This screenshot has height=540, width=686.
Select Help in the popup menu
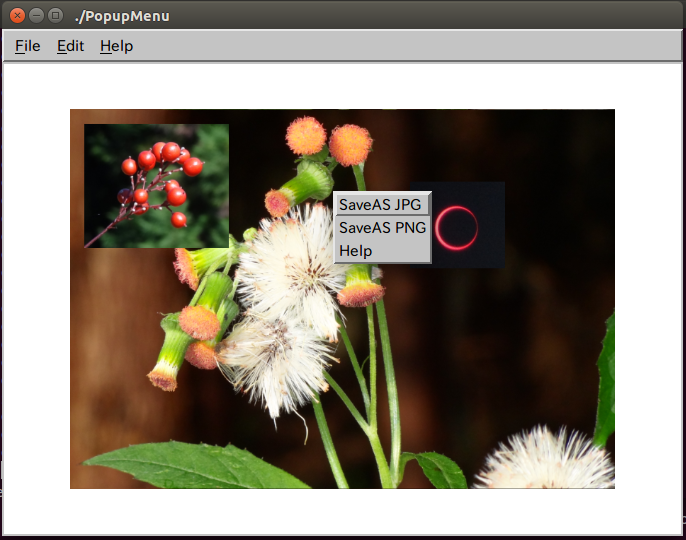[382, 251]
